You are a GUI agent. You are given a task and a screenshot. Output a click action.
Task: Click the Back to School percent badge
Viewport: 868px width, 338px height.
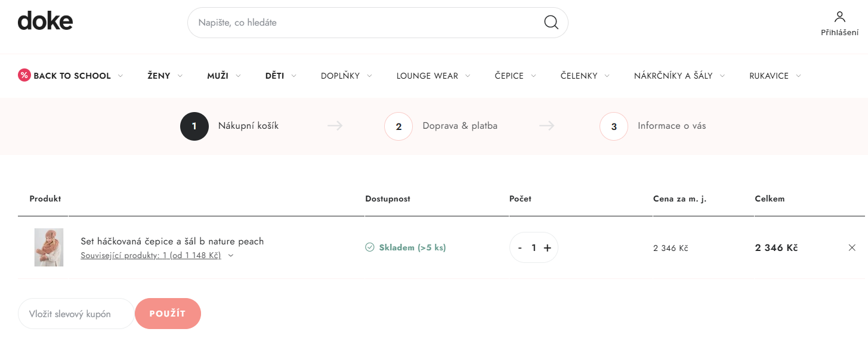(x=24, y=75)
